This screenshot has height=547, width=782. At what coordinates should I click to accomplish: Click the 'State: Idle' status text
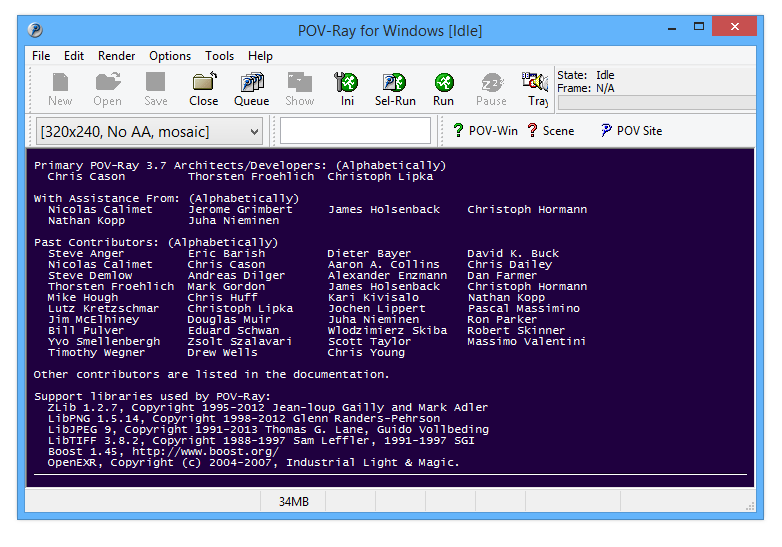pos(586,75)
